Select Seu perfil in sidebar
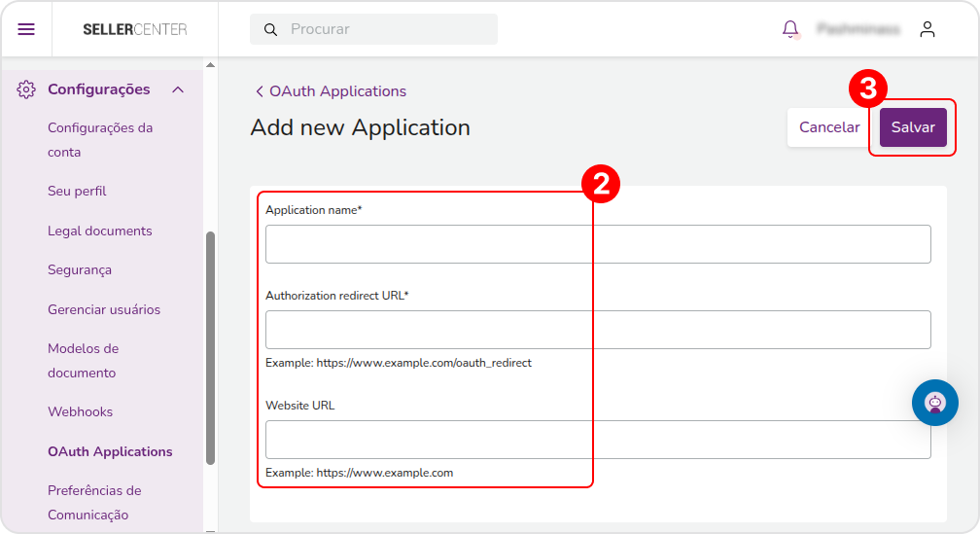Viewport: 980px width, 534px height. click(x=77, y=191)
